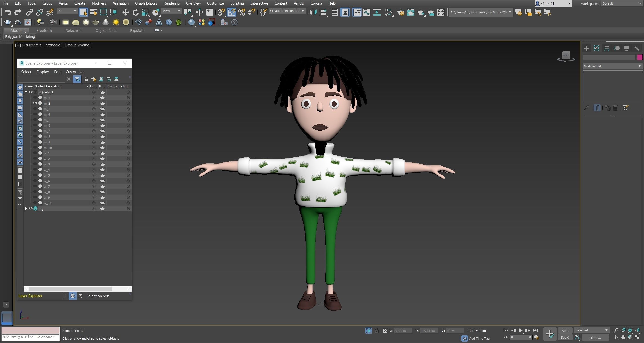Click the Undo arrow icon
Screen dimensions: 644x343
[x=8, y=12]
